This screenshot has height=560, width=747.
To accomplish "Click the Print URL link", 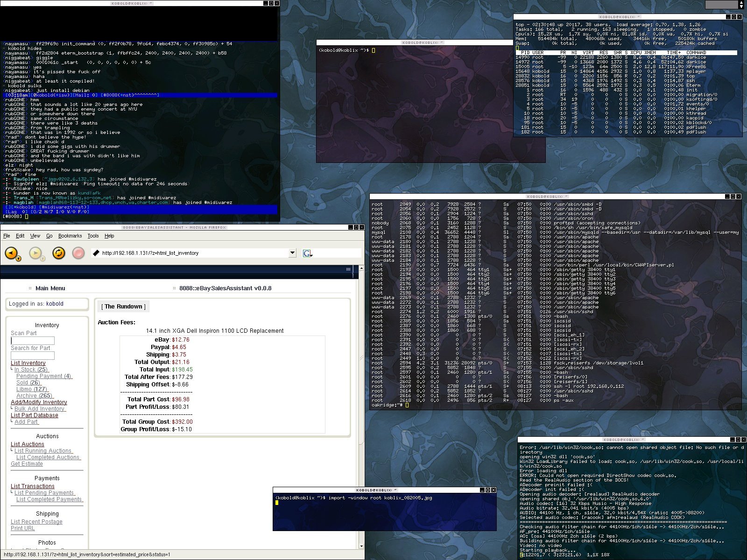I will pyautogui.click(x=23, y=528).
